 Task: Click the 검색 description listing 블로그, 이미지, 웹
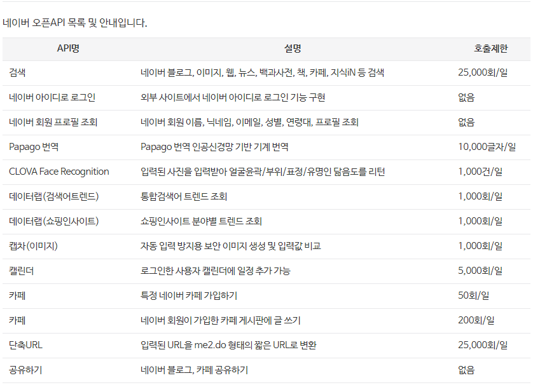point(263,72)
